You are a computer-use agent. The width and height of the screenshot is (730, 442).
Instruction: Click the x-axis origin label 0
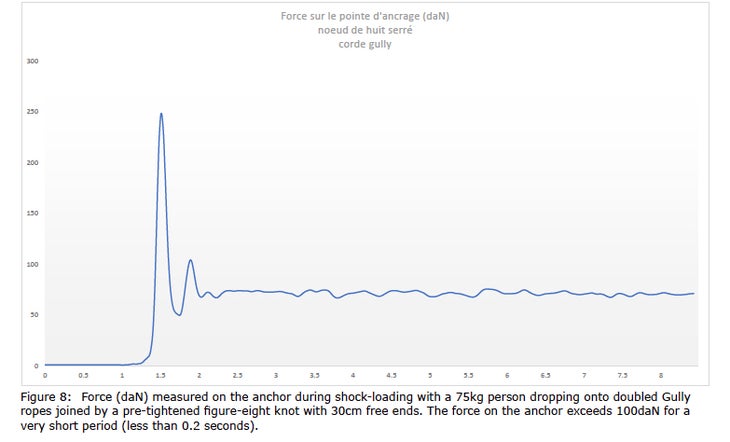[x=45, y=375]
